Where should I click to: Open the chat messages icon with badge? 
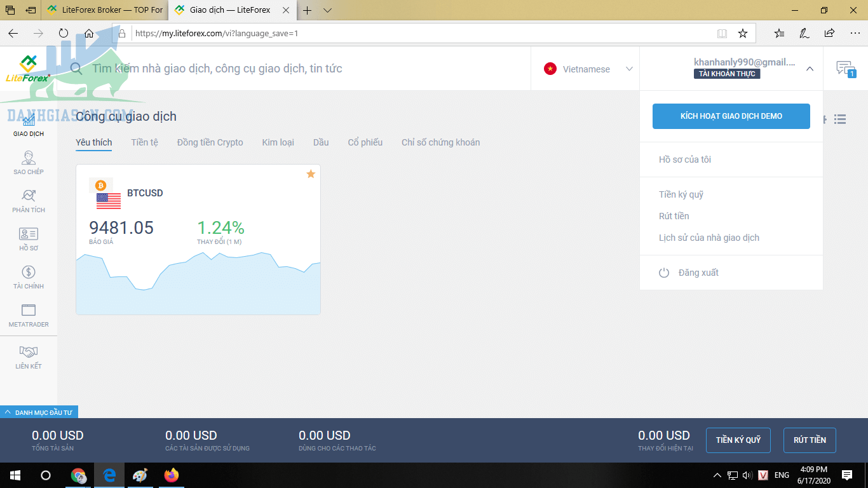(x=845, y=69)
